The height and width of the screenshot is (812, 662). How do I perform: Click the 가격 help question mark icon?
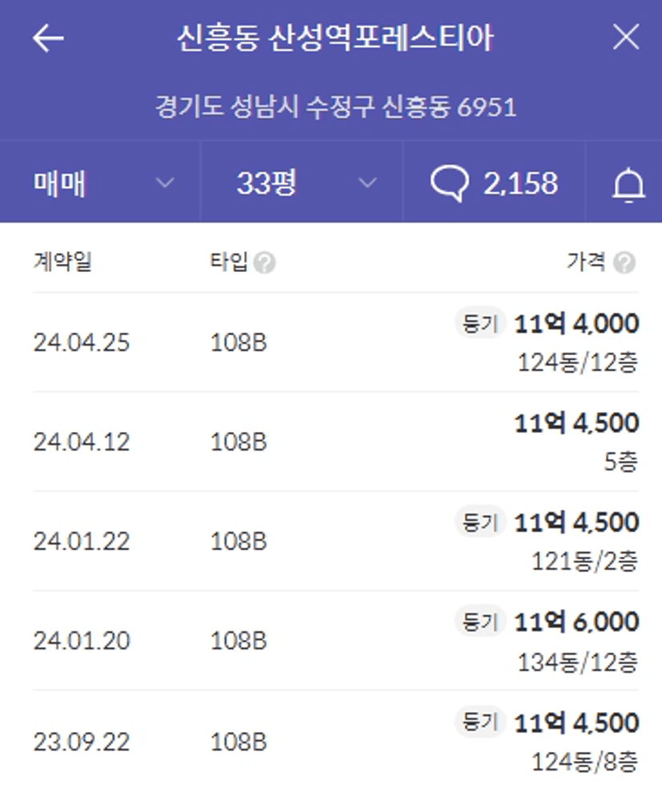pyautogui.click(x=624, y=262)
